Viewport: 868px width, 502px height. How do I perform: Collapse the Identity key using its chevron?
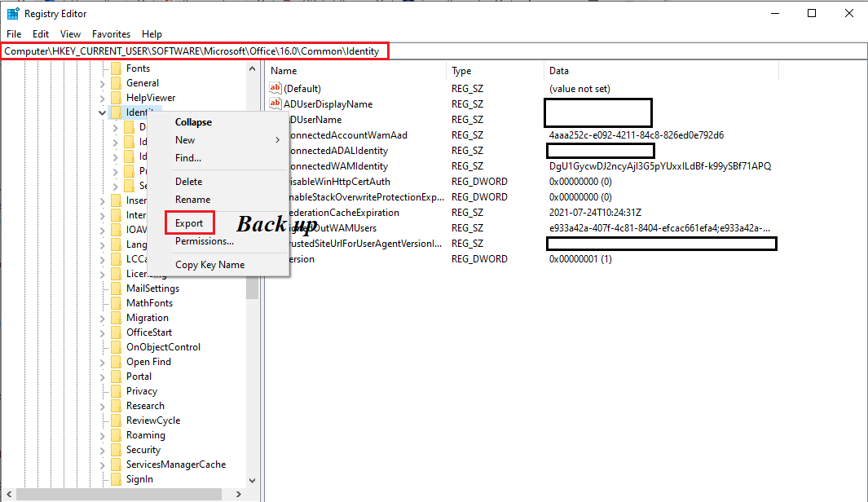click(101, 112)
